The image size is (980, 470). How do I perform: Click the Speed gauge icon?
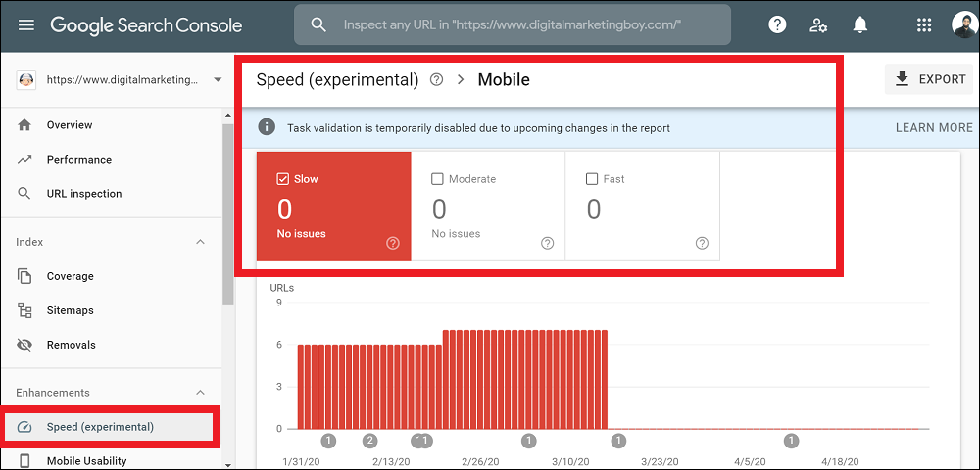24,427
